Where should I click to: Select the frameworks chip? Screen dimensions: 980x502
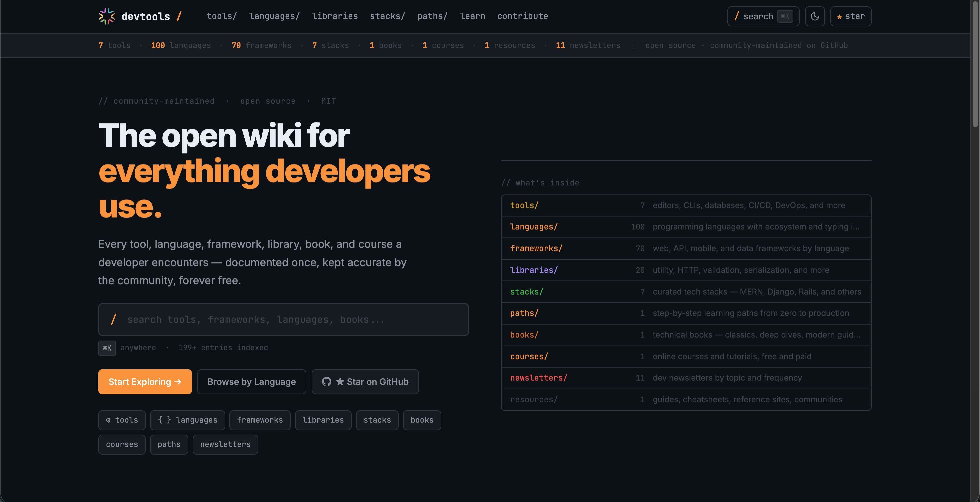click(x=260, y=420)
